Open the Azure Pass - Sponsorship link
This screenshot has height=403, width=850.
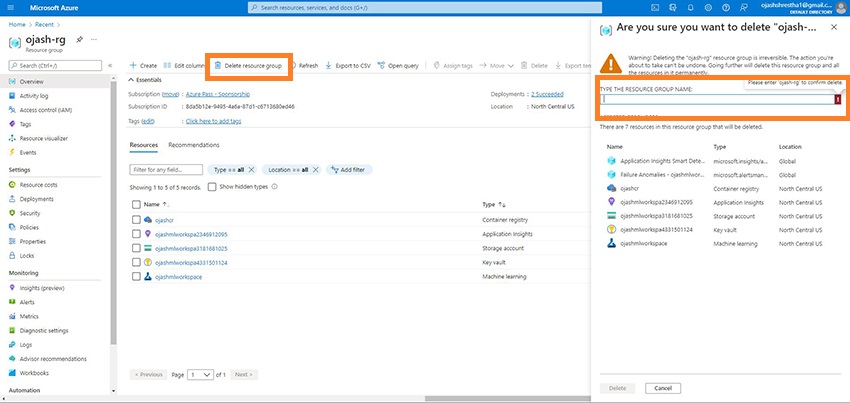tap(218, 94)
